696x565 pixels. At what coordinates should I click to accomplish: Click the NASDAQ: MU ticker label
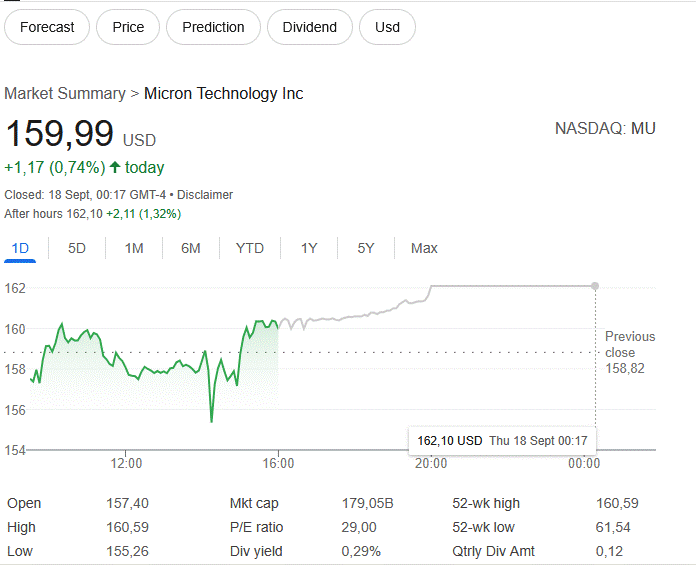pos(605,129)
